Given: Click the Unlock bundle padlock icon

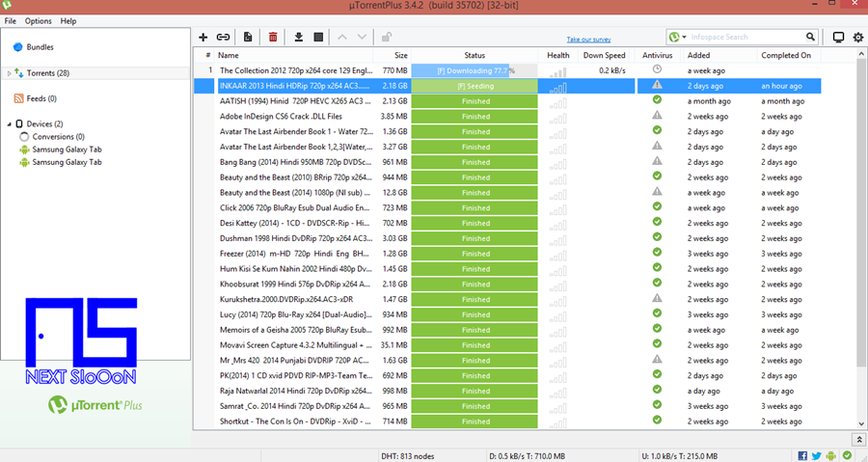Looking at the screenshot, I should click(387, 37).
